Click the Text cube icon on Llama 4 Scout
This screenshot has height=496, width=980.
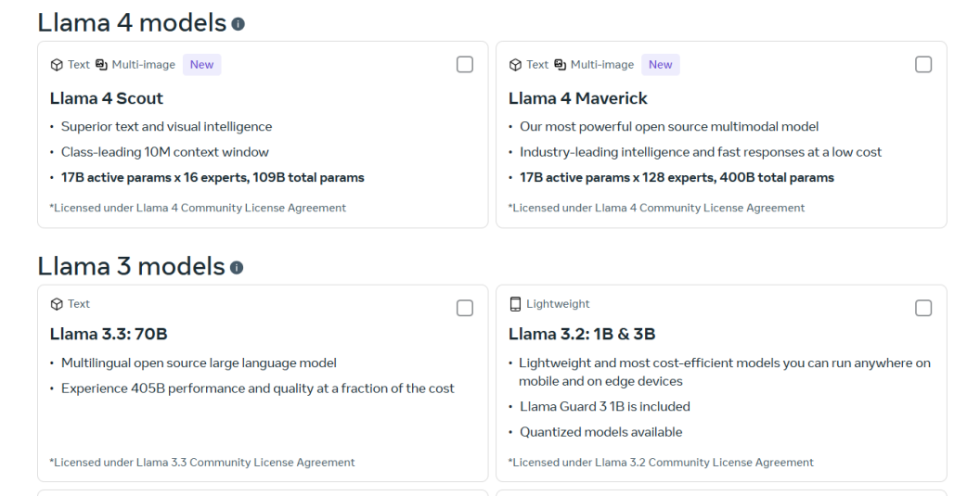[57, 65]
